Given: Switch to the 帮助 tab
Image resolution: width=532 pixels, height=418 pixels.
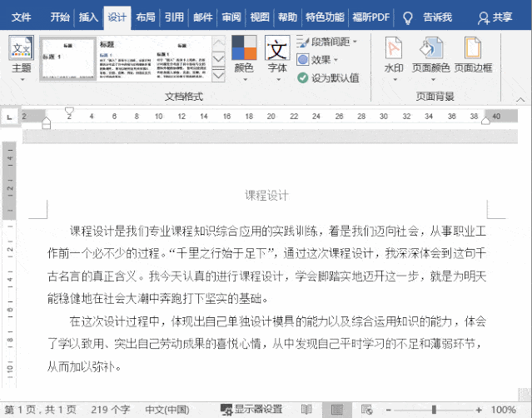Looking at the screenshot, I should point(287,17).
